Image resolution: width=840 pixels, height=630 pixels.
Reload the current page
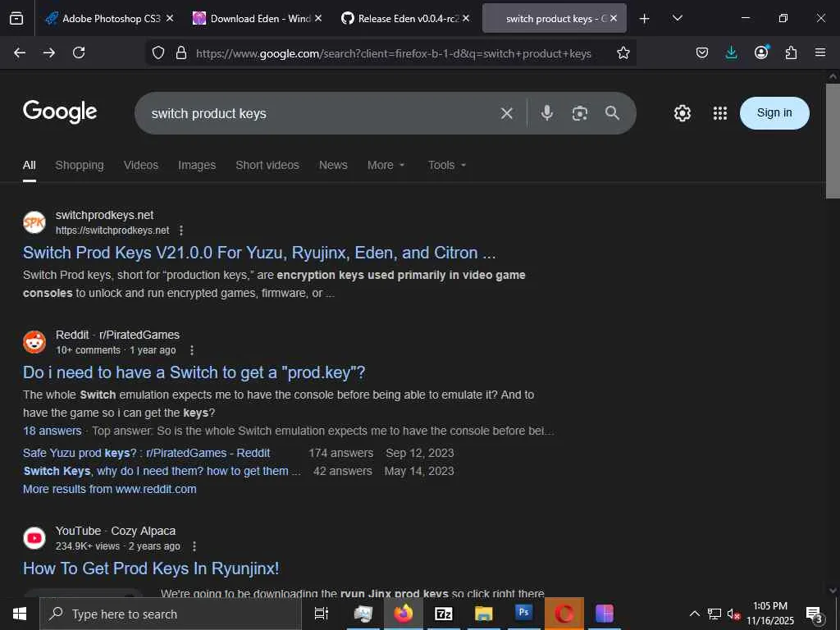[79, 52]
